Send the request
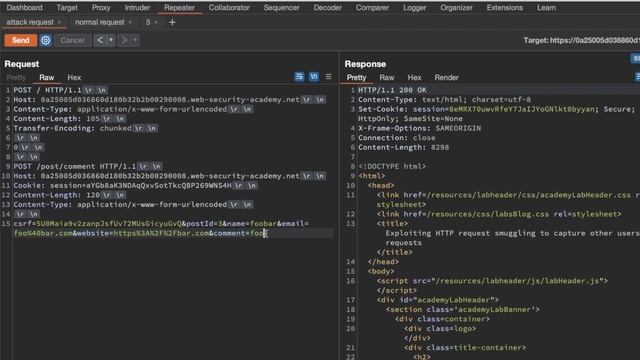 [x=21, y=40]
